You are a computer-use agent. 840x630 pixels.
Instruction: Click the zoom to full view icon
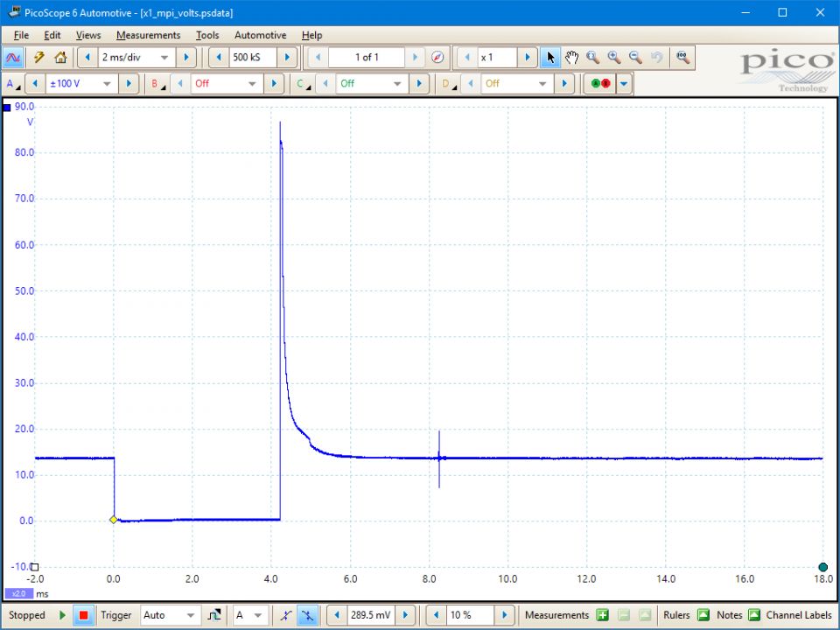coord(682,58)
